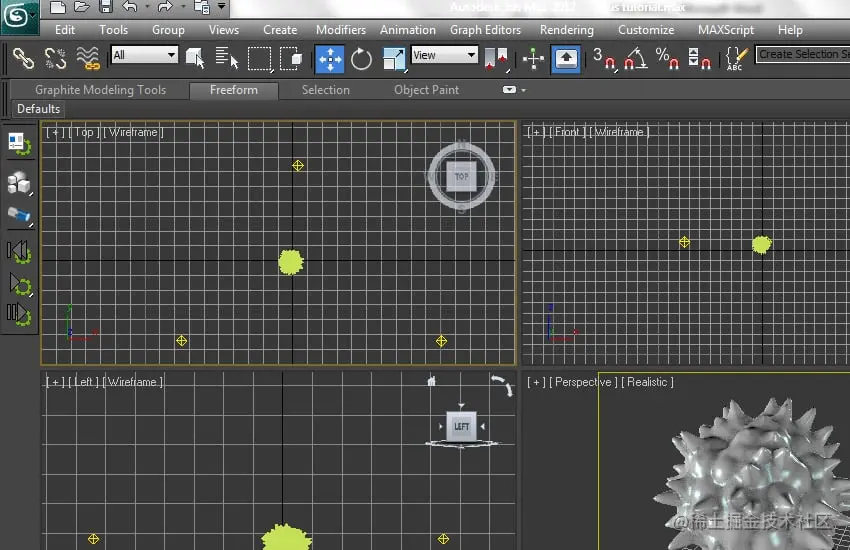850x550 pixels.
Task: Expand the ribbon options arrow after Object Paint
Action: coord(514,90)
